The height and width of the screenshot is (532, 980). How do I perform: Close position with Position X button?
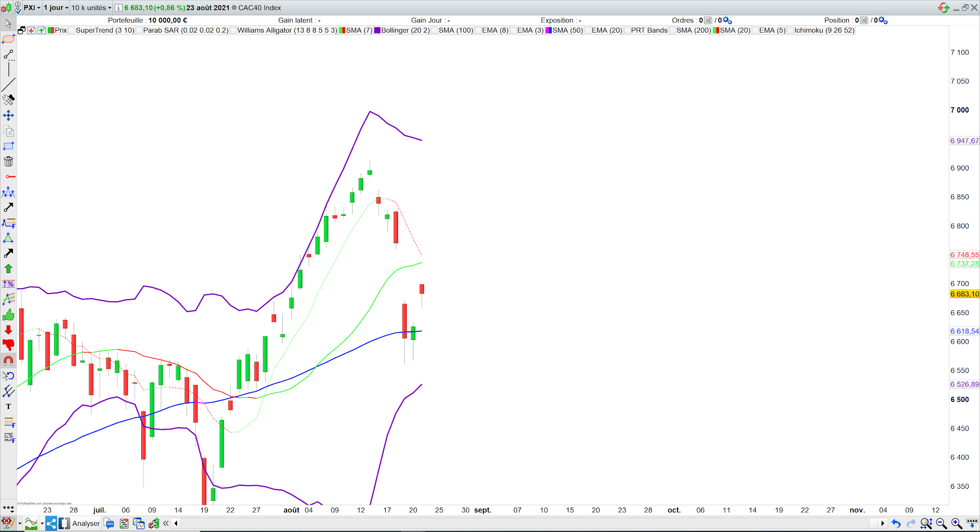pos(864,20)
